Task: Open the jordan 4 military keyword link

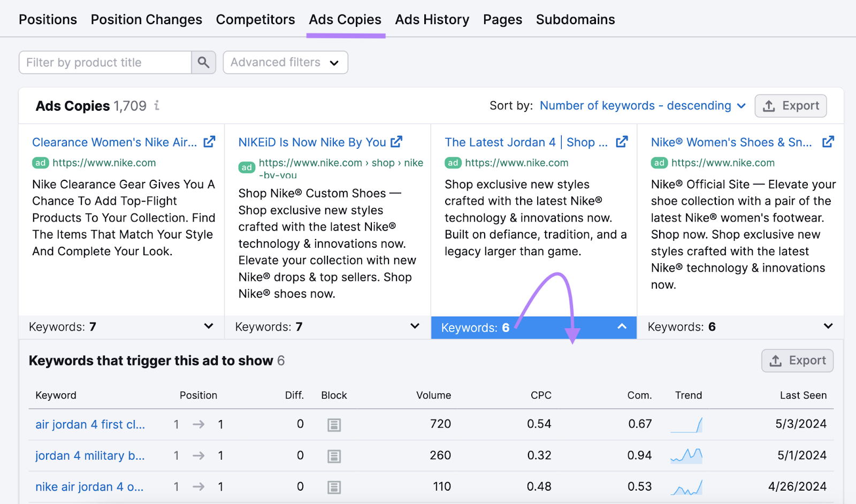Action: pos(89,455)
